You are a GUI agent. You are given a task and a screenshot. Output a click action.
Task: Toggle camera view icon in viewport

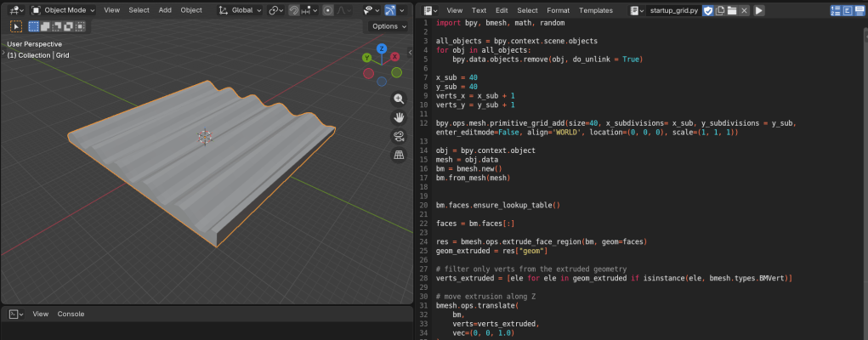(x=398, y=136)
